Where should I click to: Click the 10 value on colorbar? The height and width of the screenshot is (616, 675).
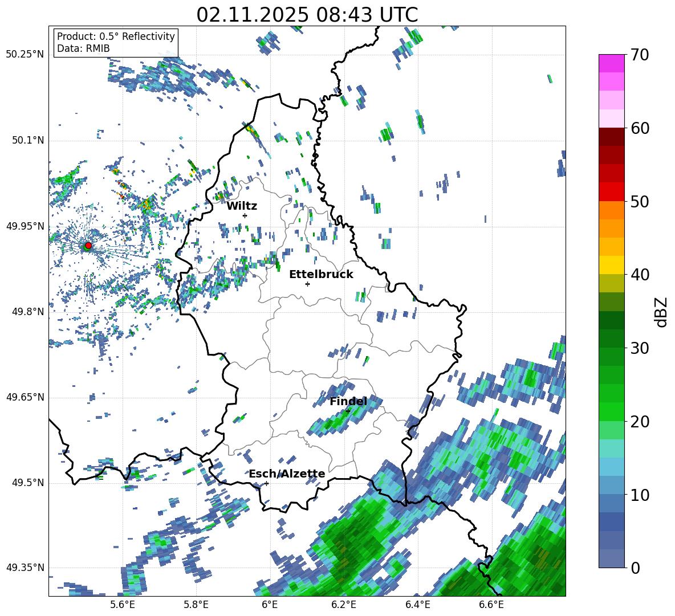coord(640,495)
